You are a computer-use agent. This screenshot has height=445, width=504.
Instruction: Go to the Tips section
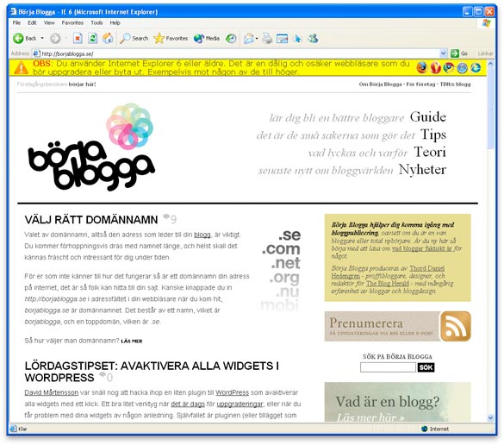tap(433, 135)
